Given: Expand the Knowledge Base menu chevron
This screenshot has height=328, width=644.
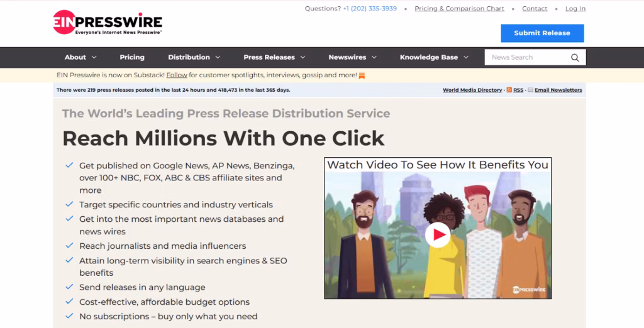Looking at the screenshot, I should pyautogui.click(x=466, y=57).
